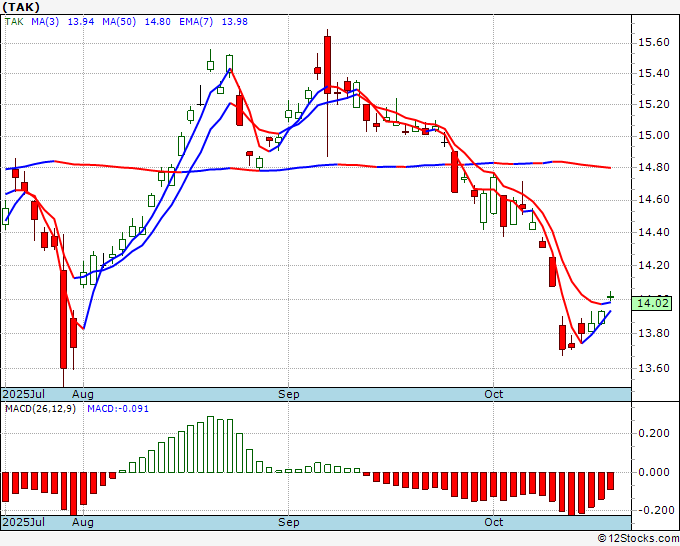
Task: Click the MA(50) legend label
Action: [x=119, y=22]
